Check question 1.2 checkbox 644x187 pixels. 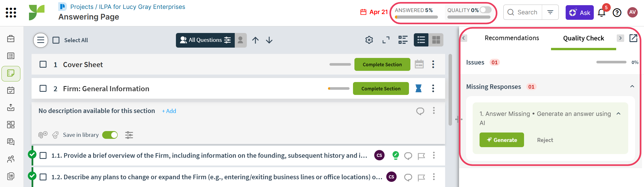click(43, 177)
